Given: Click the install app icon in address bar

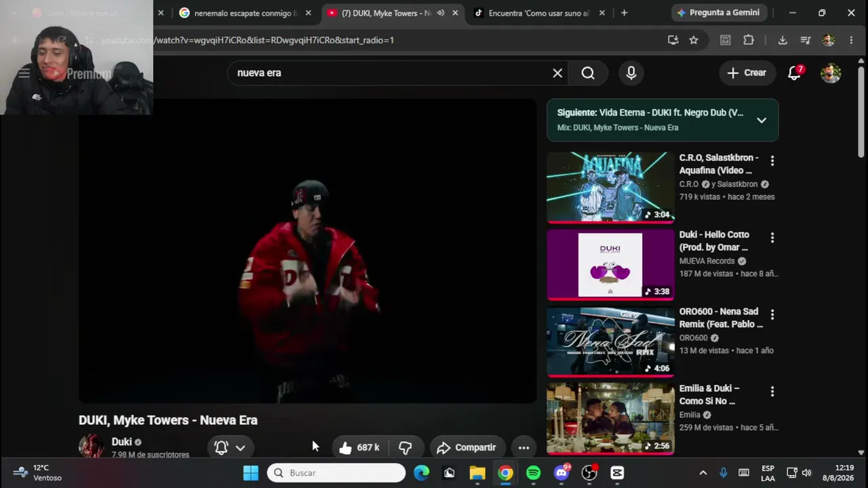Looking at the screenshot, I should (x=673, y=40).
